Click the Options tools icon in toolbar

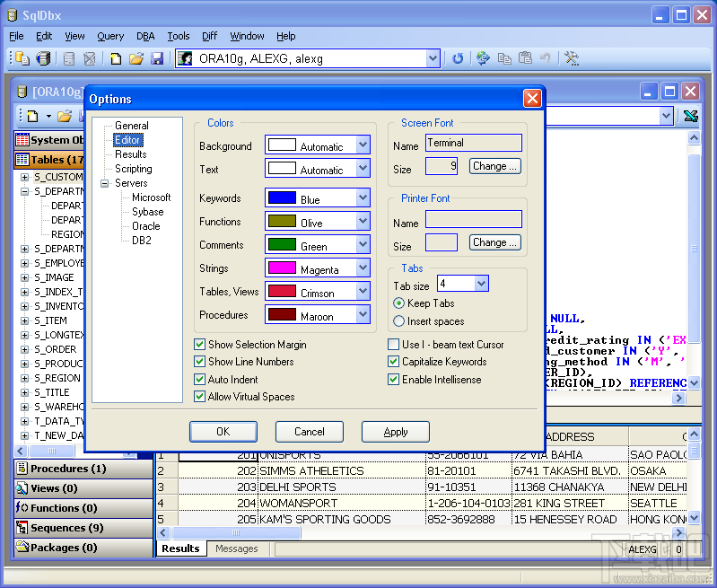click(x=572, y=59)
